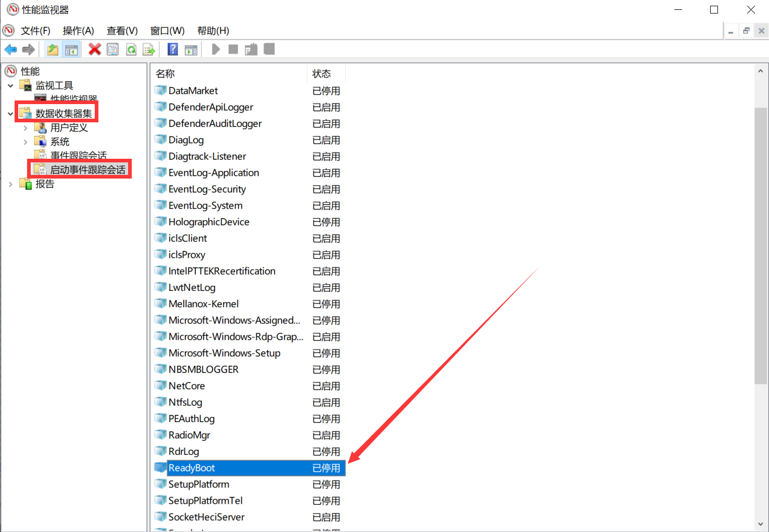Sort by the 名称 column header
Viewport: 769px width, 532px height.
229,74
